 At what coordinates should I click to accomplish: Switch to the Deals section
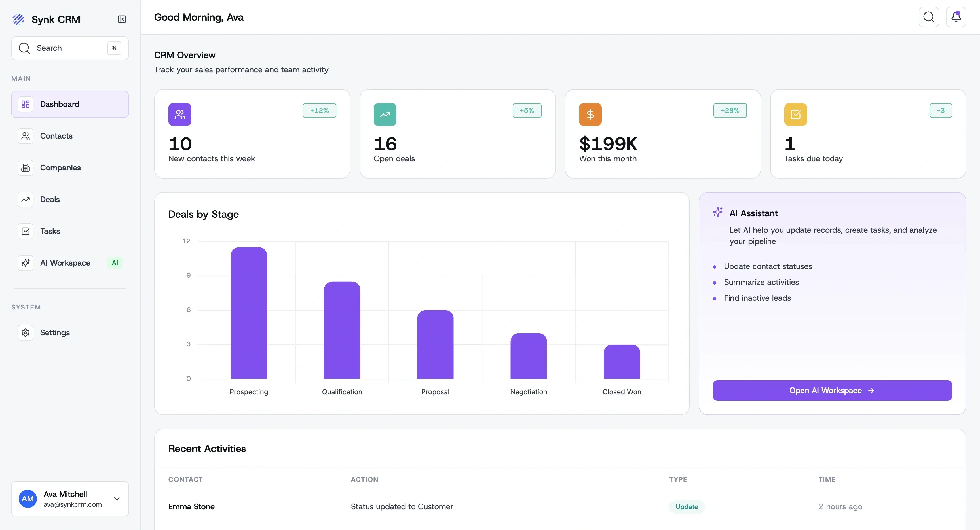[x=50, y=199]
